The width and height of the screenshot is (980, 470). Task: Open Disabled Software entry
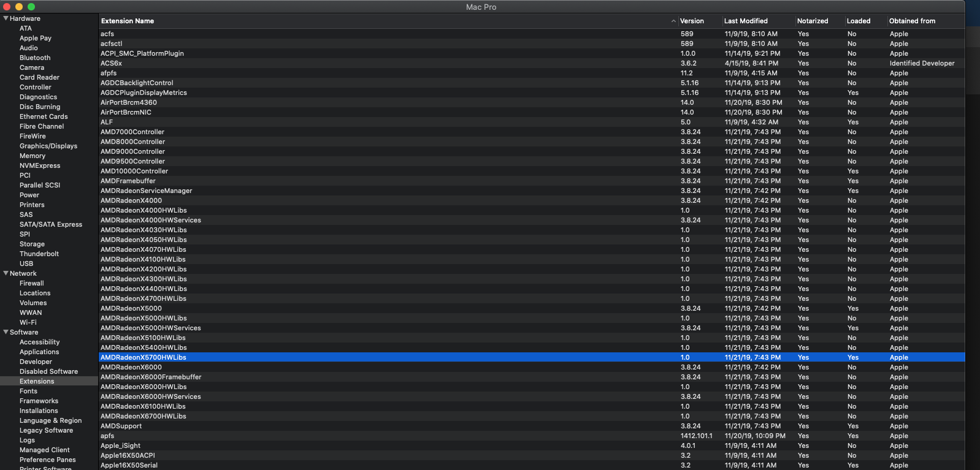tap(48, 371)
